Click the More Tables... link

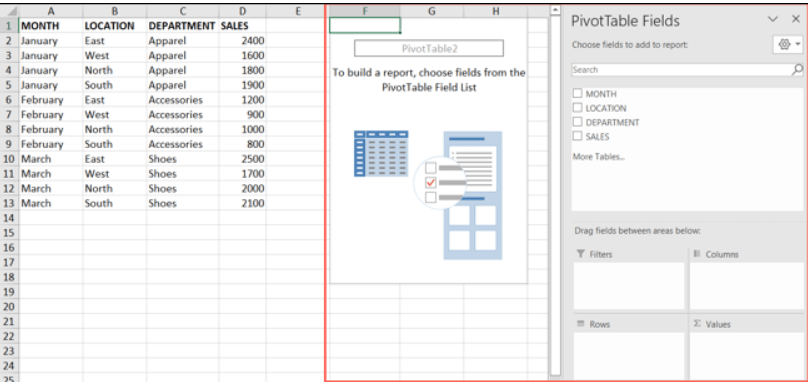598,157
